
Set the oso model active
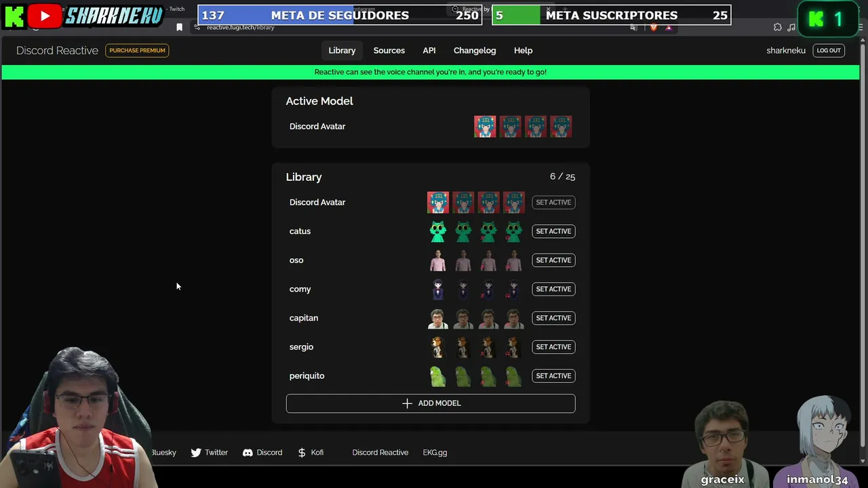[553, 260]
